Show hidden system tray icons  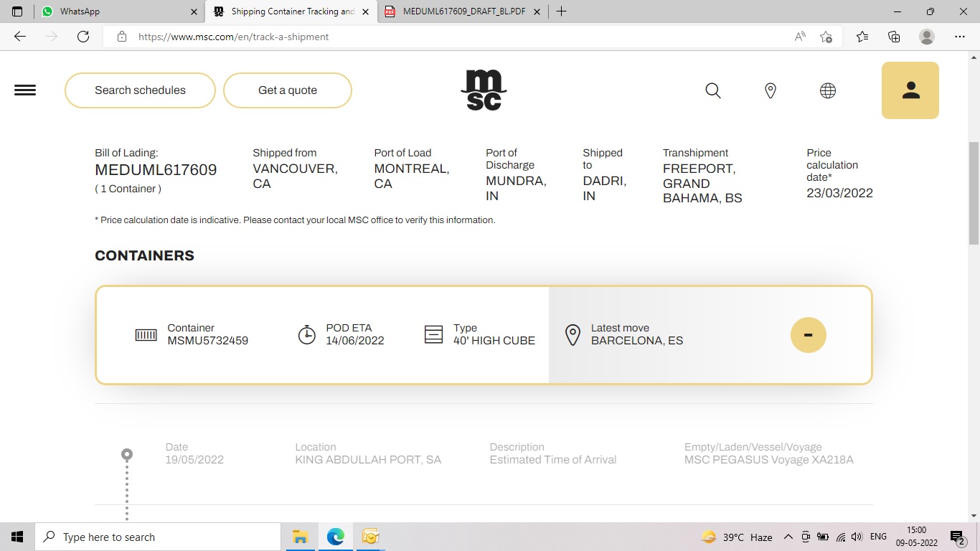pos(788,537)
